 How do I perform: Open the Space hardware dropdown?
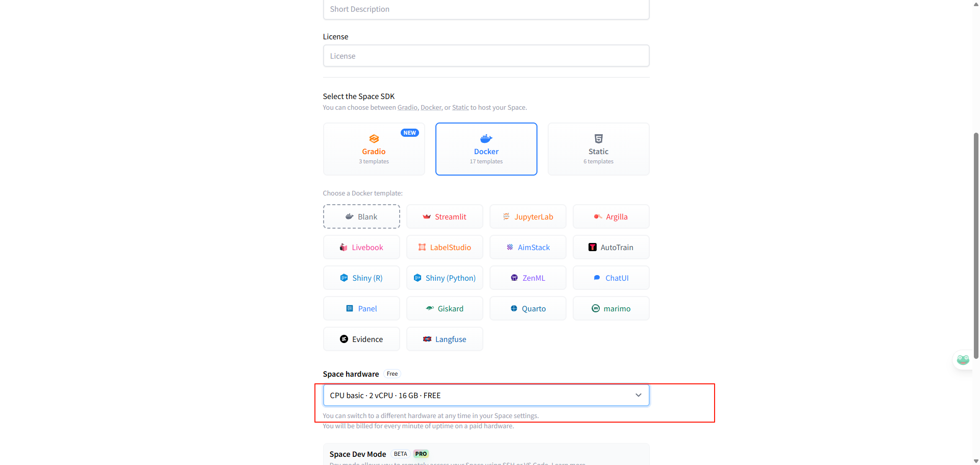480,396
